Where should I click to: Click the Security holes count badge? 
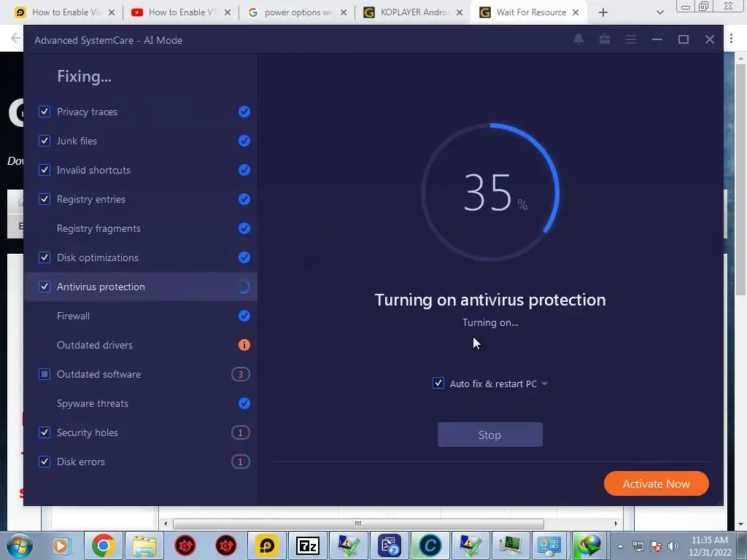[x=241, y=432]
